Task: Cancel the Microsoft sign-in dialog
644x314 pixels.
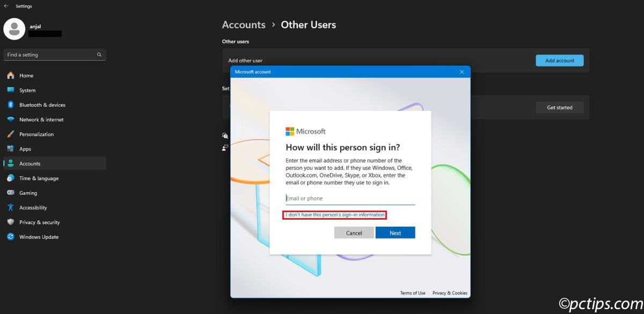Action: coord(354,233)
